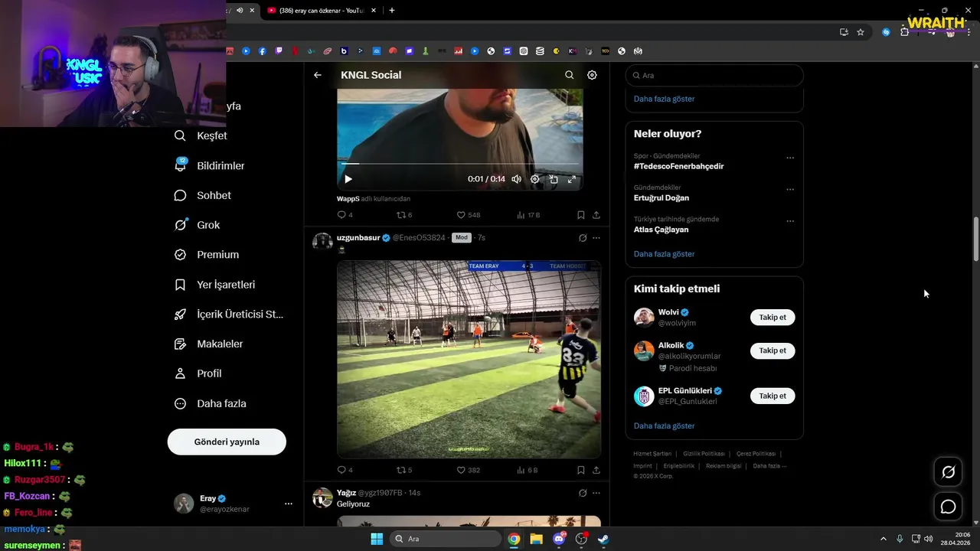Open the #TedescoFenerbahçedir trend

(x=678, y=166)
